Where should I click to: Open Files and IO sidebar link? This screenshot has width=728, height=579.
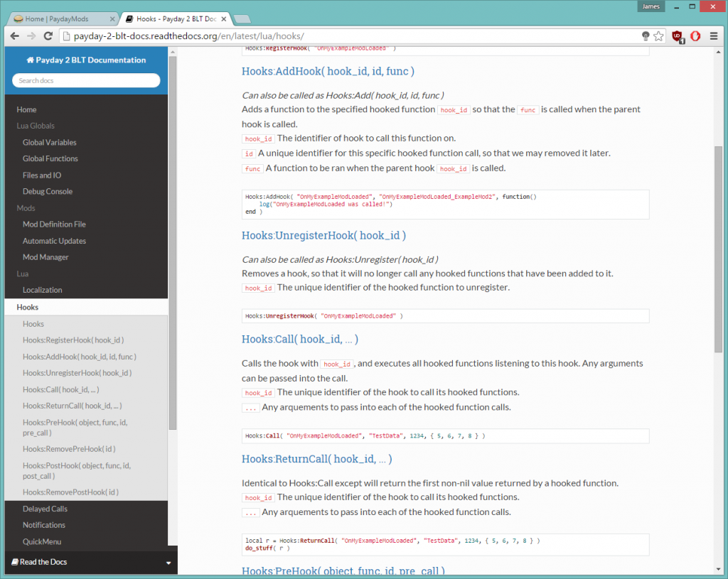(42, 175)
